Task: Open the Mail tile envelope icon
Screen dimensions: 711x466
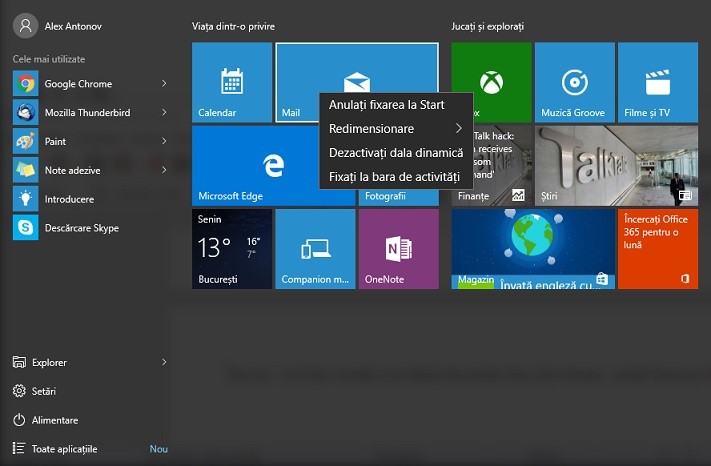Action: (357, 82)
